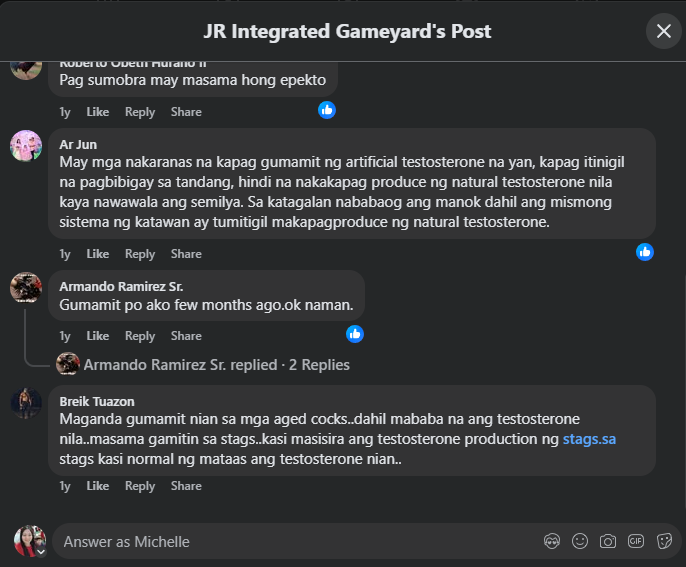
Task: View like reaction on Armando Ramirez's comment
Action: pyautogui.click(x=355, y=334)
